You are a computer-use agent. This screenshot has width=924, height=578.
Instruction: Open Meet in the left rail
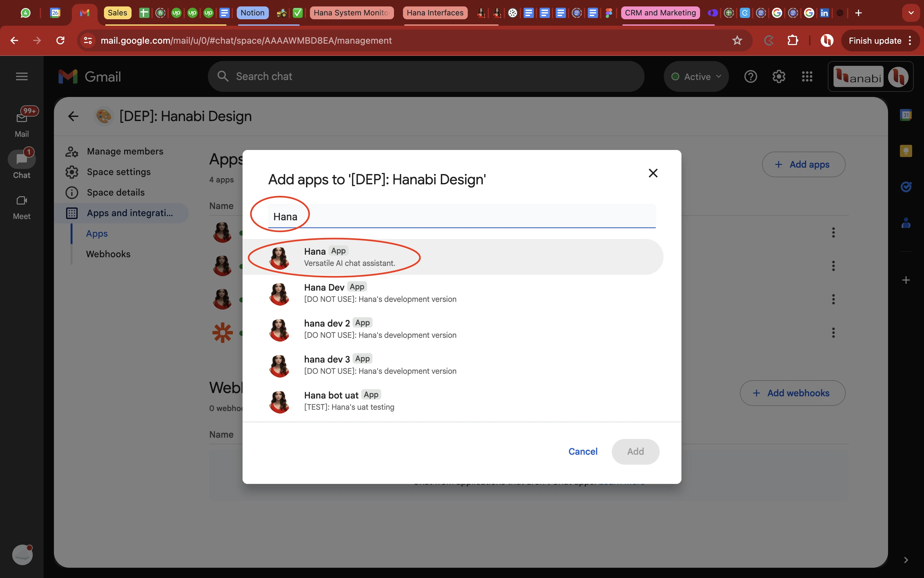pos(22,207)
